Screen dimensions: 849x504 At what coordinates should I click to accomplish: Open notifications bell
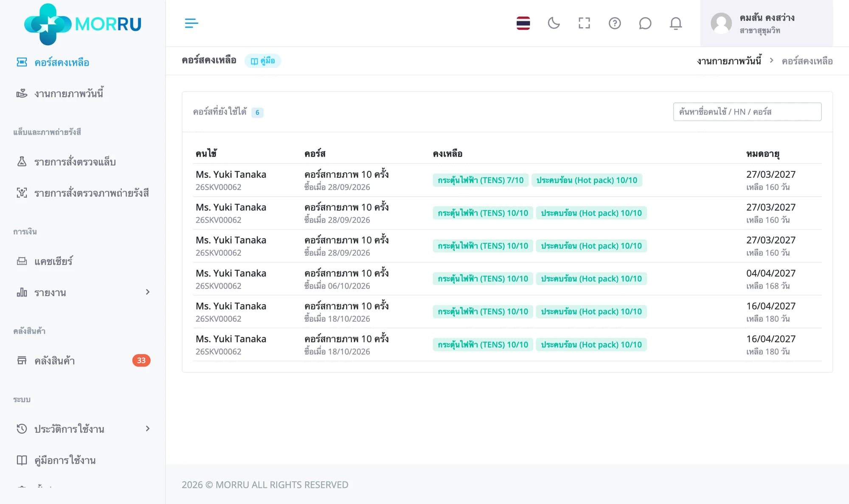pyautogui.click(x=676, y=23)
